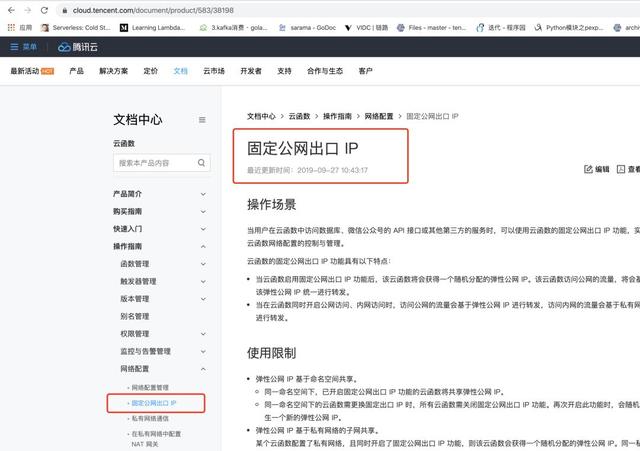Go forward with the browser forward arrow

[x=27, y=10]
